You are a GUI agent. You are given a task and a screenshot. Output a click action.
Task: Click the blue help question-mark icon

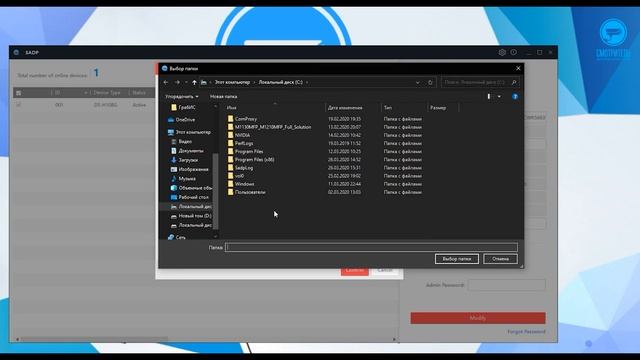(515, 97)
